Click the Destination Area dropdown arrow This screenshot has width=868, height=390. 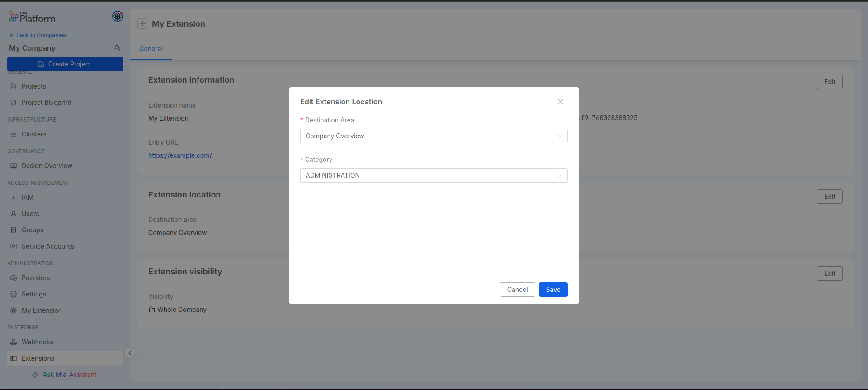tap(560, 136)
